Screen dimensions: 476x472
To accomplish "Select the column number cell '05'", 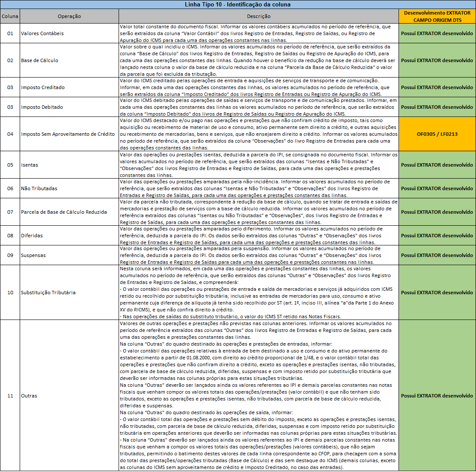I will coord(10,165).
